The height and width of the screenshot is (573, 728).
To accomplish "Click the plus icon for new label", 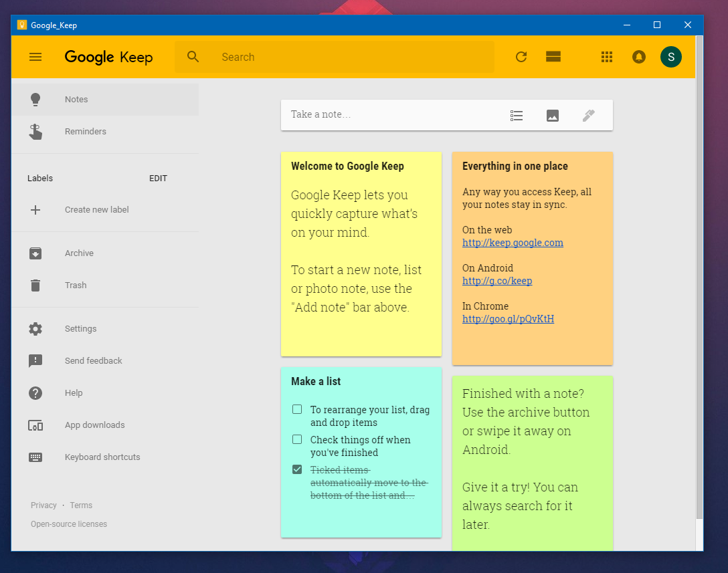I will [35, 210].
